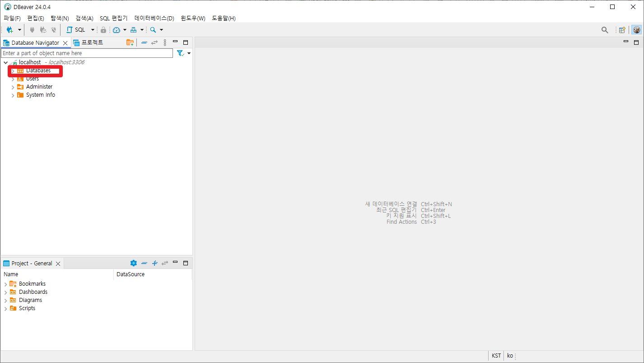Collapse all in Project - General panel

pyautogui.click(x=144, y=263)
